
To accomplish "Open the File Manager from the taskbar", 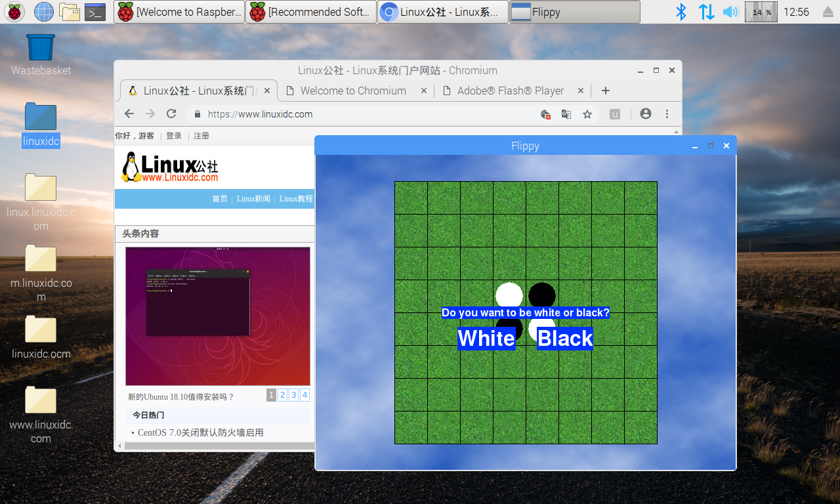I will pos(69,11).
